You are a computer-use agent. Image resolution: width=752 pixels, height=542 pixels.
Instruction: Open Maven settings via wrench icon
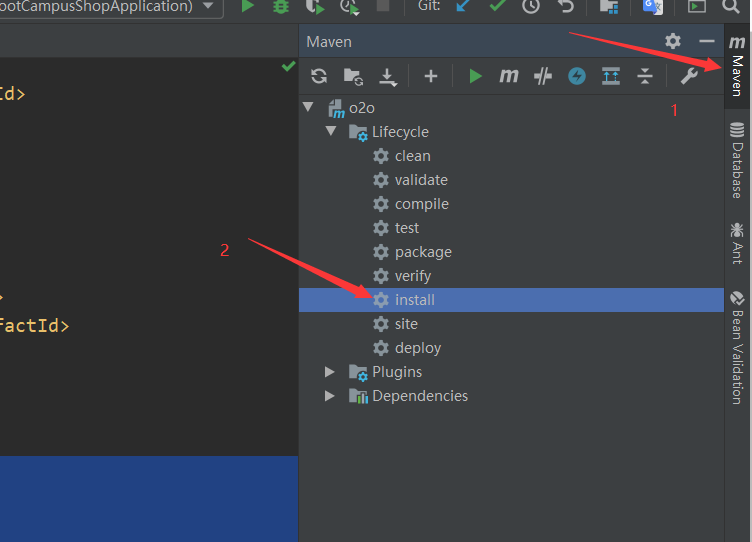pyautogui.click(x=689, y=76)
